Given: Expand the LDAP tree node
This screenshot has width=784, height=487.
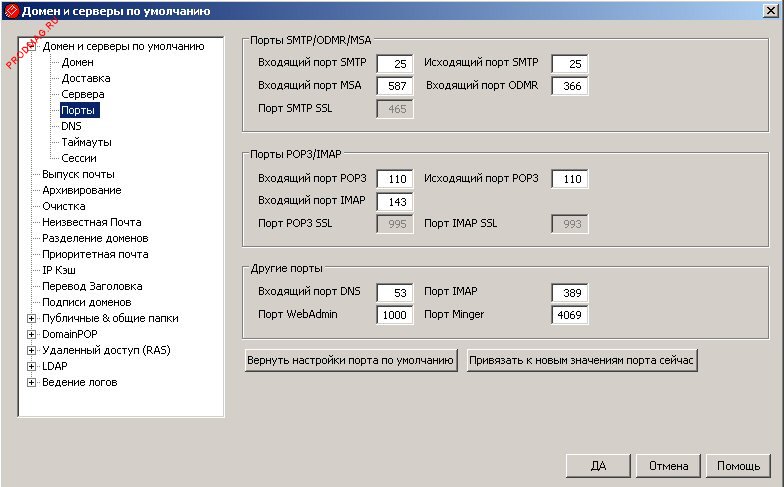Looking at the screenshot, I should coord(31,366).
